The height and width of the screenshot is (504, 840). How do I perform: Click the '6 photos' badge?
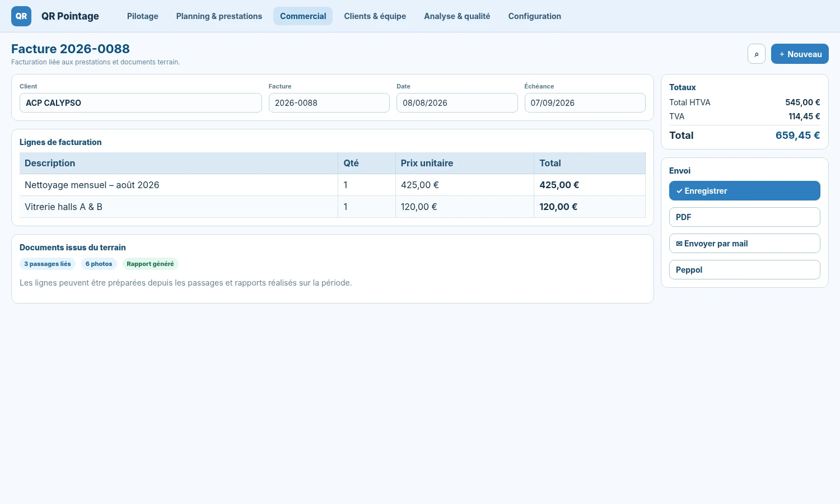click(x=99, y=264)
